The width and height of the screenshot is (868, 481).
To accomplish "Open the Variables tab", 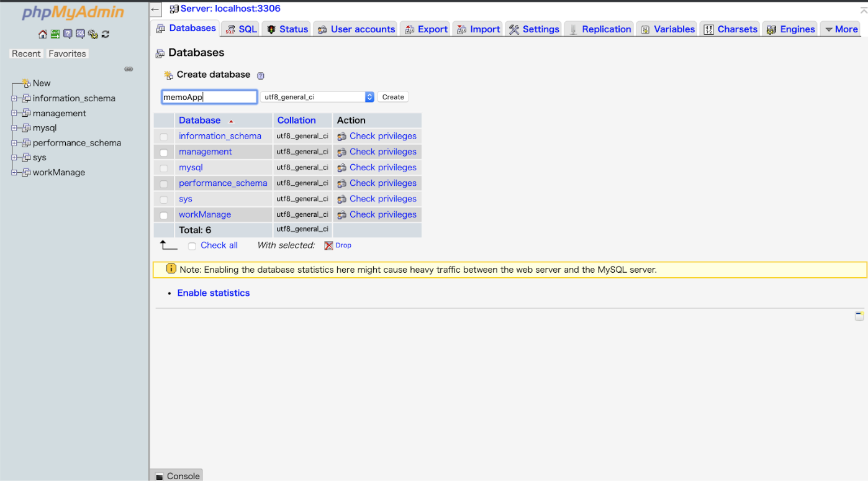I will pyautogui.click(x=667, y=29).
